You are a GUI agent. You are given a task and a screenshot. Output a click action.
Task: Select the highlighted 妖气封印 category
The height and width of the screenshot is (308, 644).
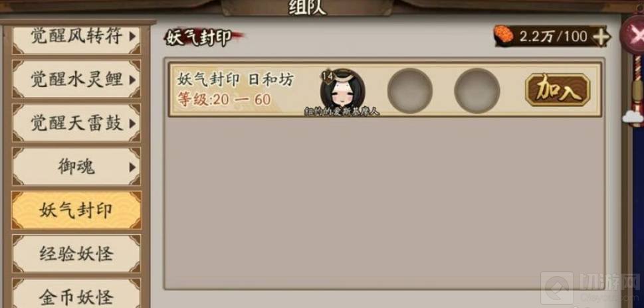click(76, 210)
